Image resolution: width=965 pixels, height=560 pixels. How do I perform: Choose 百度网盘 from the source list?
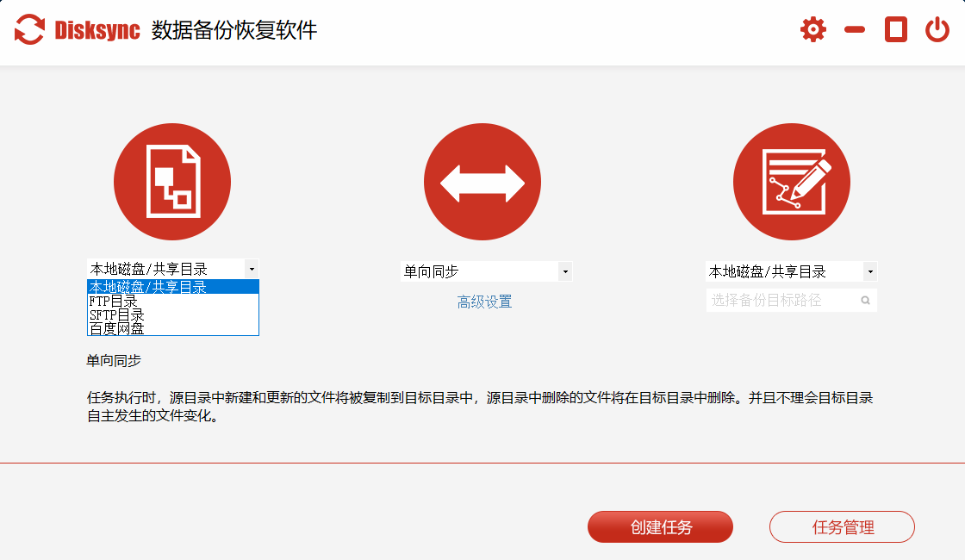173,328
